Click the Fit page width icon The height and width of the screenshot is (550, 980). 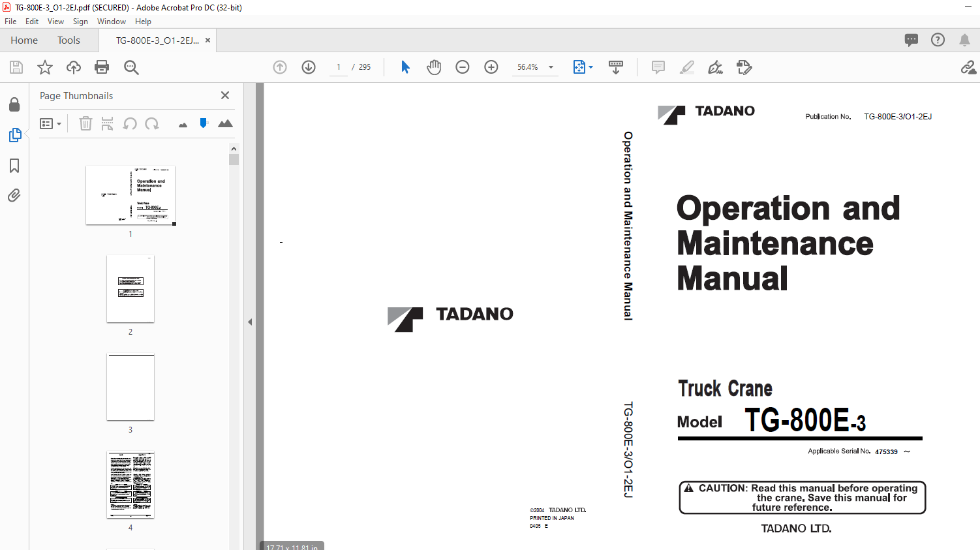[x=579, y=67]
